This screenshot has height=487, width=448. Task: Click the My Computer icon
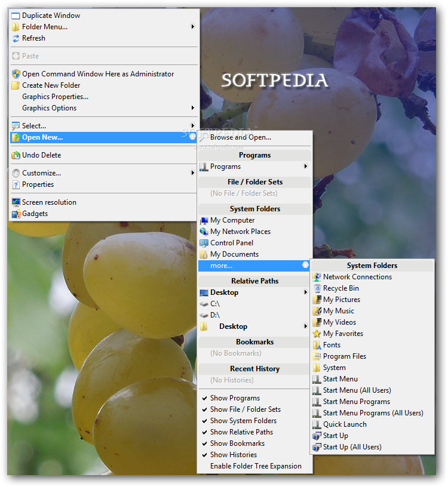204,220
